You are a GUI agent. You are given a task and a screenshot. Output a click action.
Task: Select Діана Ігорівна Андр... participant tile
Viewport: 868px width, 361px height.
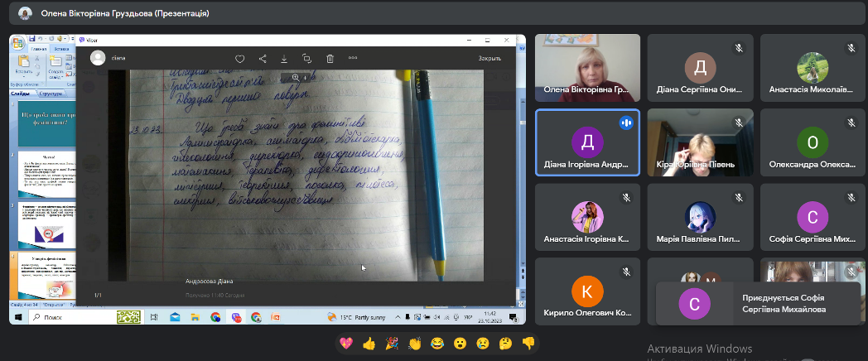click(x=587, y=143)
